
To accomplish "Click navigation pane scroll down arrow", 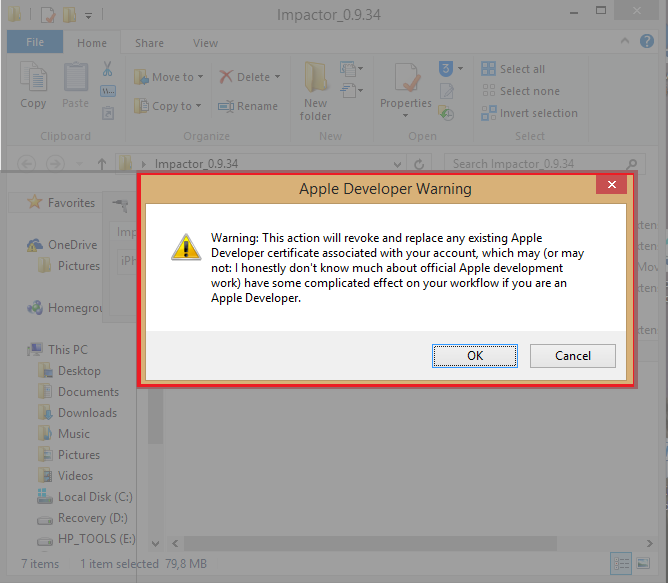I will click(155, 543).
